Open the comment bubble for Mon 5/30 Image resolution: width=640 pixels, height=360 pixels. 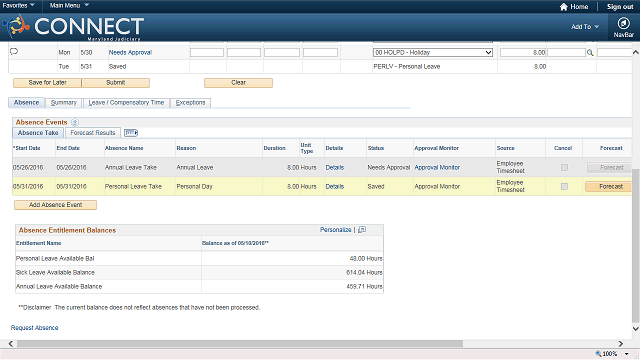pyautogui.click(x=14, y=51)
